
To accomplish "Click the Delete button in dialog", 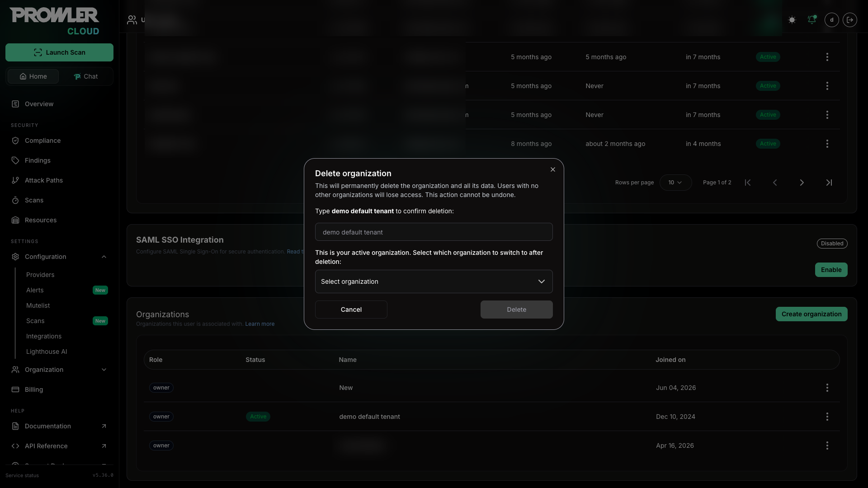I will coord(516,310).
